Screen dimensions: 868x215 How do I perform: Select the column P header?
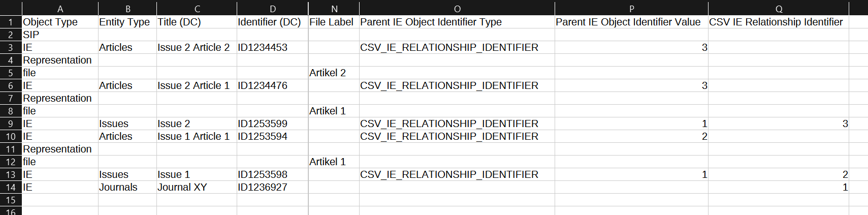point(631,9)
